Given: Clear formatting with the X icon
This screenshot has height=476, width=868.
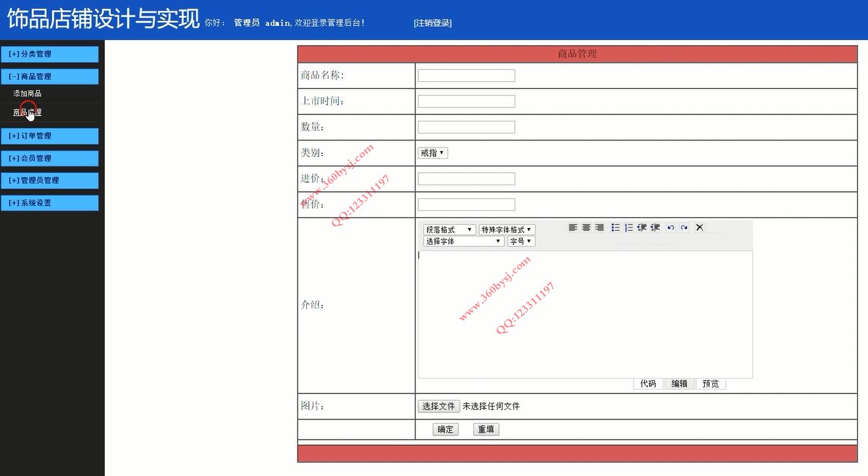Looking at the screenshot, I should coord(700,228).
